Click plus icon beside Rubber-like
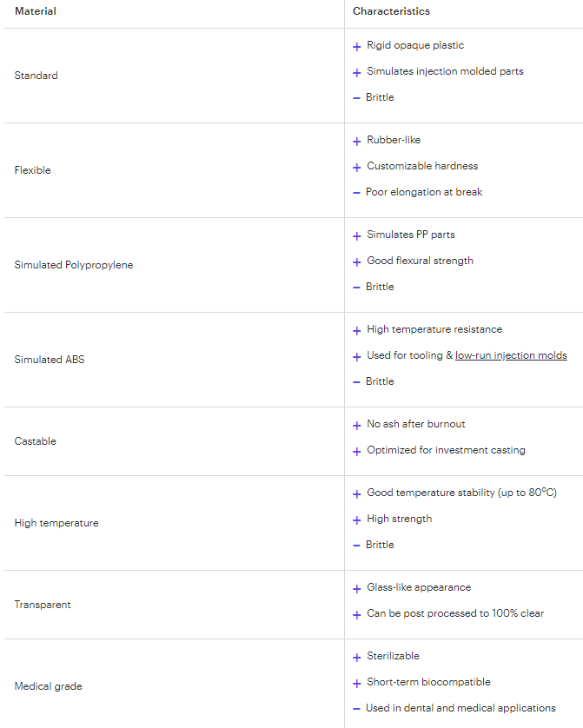 pos(356,141)
